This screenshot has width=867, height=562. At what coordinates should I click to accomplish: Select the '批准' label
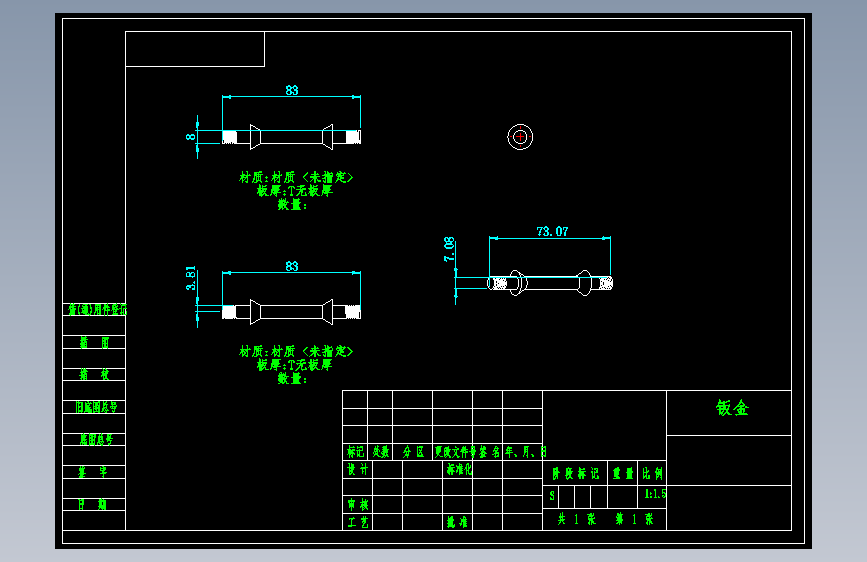457,522
